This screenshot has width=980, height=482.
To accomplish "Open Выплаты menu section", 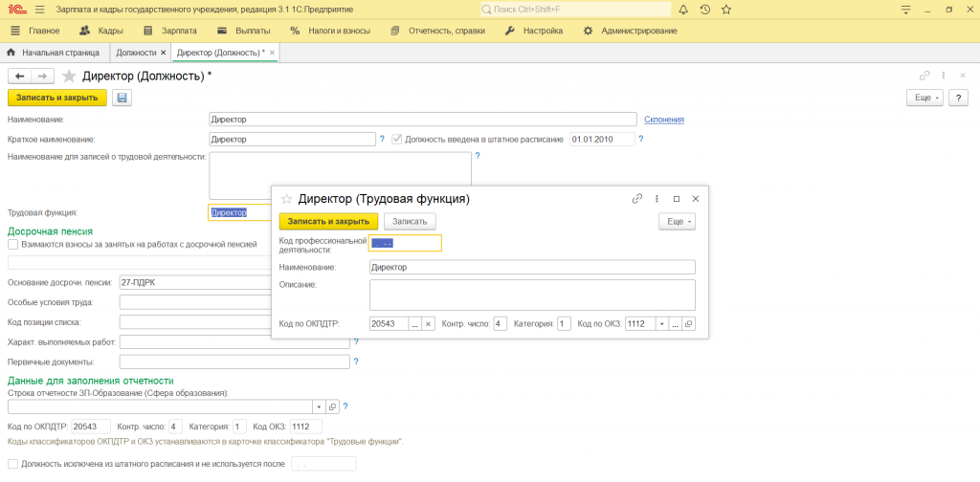I will (244, 31).
